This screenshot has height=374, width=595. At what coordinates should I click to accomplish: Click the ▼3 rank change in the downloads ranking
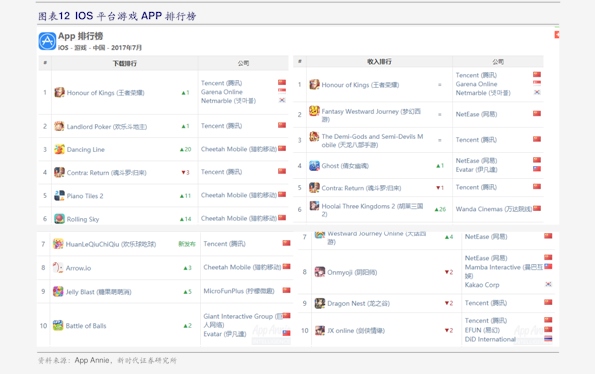[185, 173]
